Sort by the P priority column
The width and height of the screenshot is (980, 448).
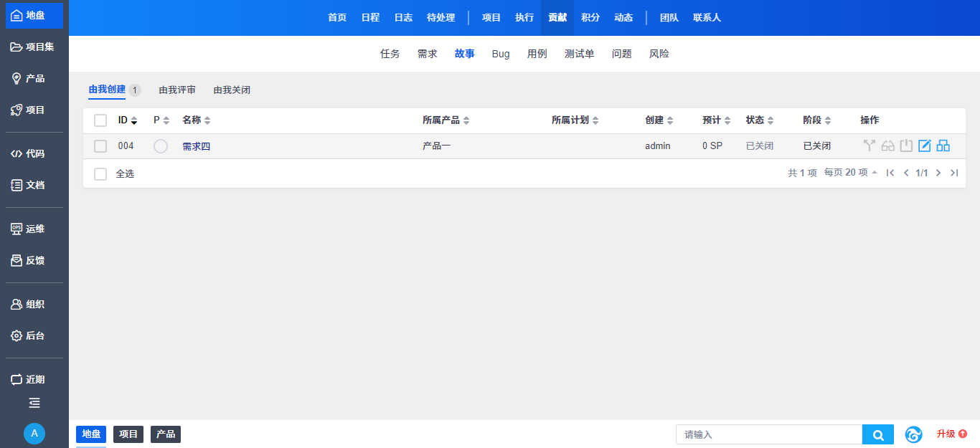point(161,120)
